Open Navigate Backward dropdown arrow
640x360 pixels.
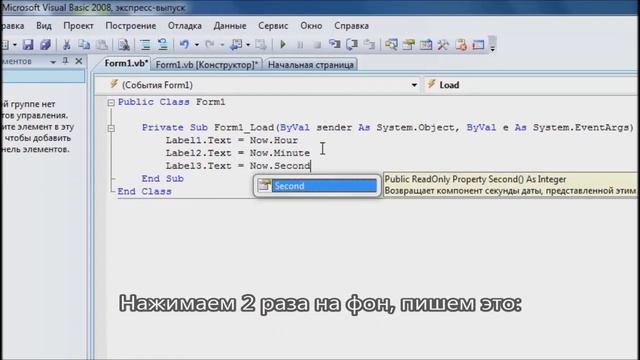pyautogui.click(x=248, y=45)
